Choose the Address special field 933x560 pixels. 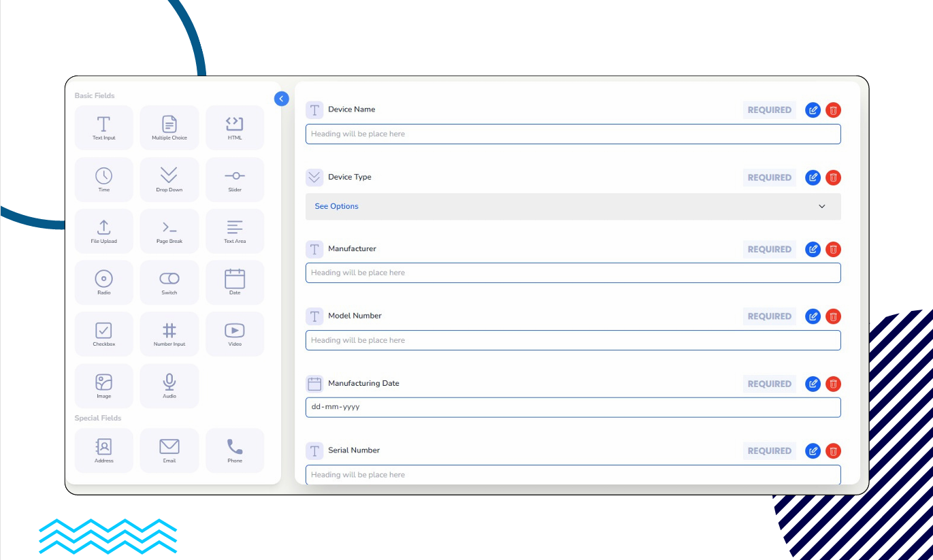[103, 450]
